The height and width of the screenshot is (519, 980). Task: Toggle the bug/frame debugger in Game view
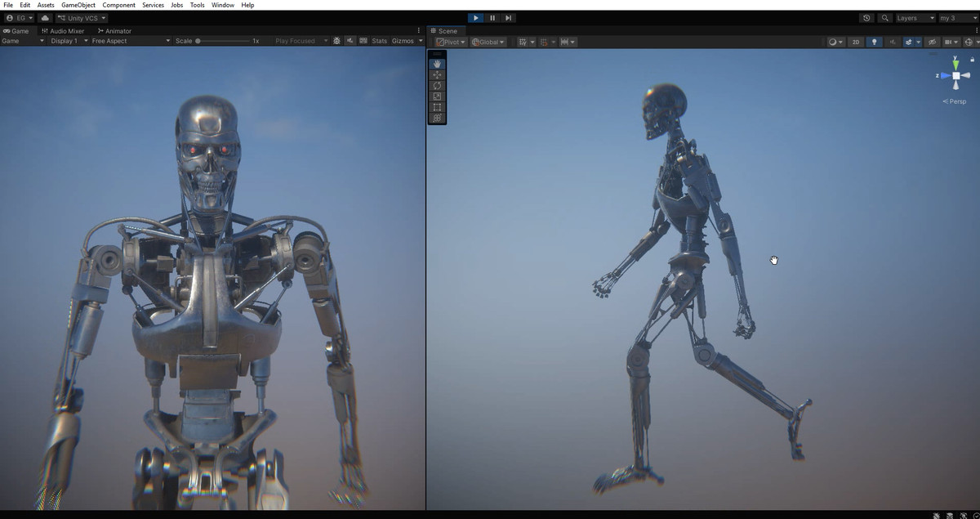(x=336, y=41)
